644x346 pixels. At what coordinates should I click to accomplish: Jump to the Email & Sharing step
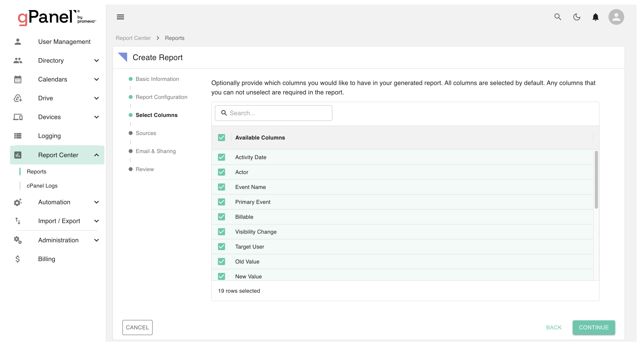coord(155,151)
